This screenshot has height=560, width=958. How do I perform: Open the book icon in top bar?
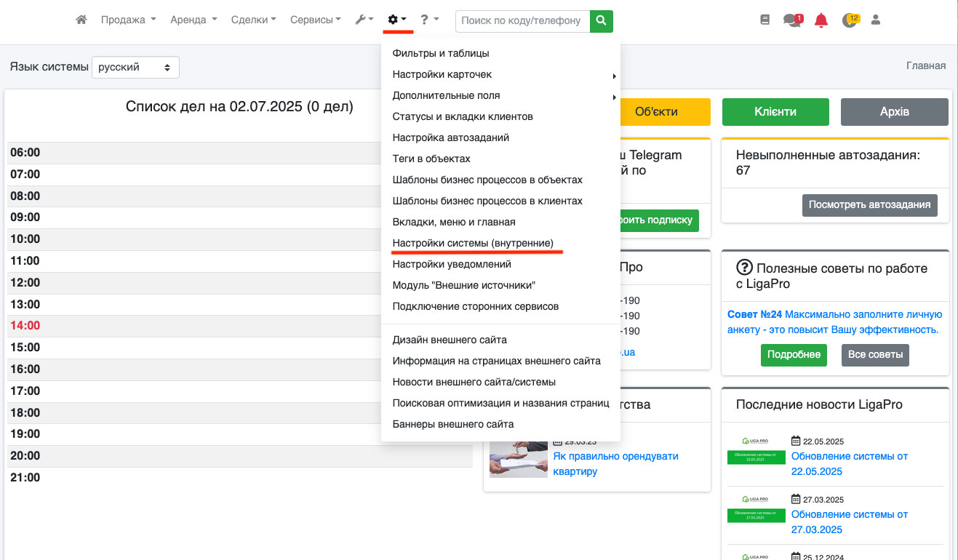click(x=765, y=20)
